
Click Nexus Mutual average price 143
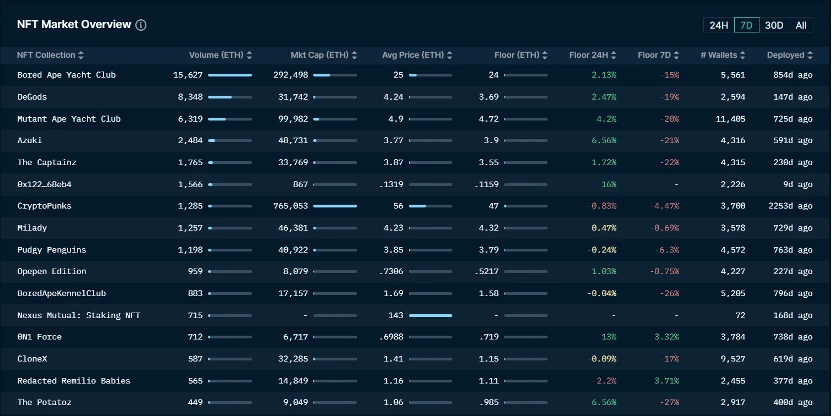coord(396,315)
